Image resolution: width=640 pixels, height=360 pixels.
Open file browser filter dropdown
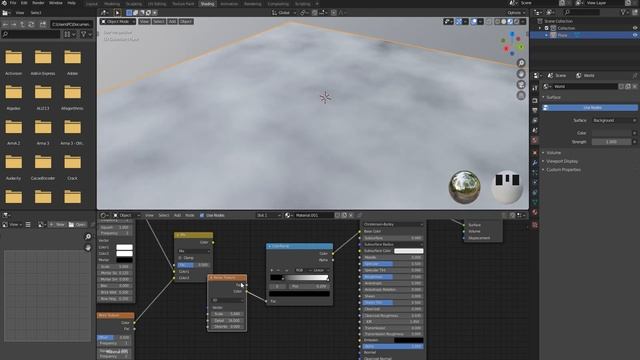click(x=86, y=35)
